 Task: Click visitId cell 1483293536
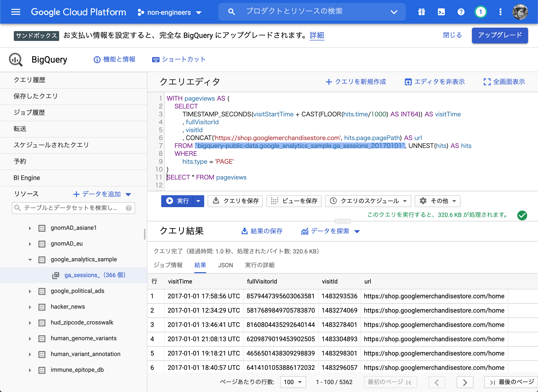point(339,296)
